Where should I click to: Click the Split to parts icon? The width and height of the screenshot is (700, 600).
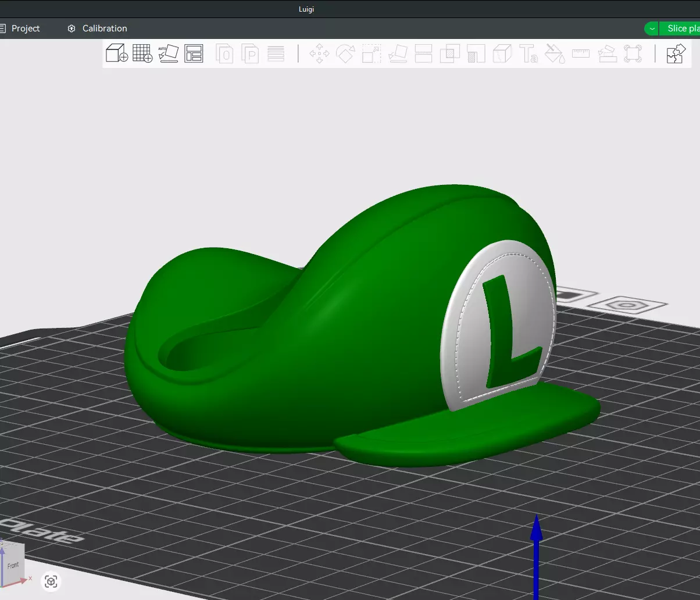(250, 53)
